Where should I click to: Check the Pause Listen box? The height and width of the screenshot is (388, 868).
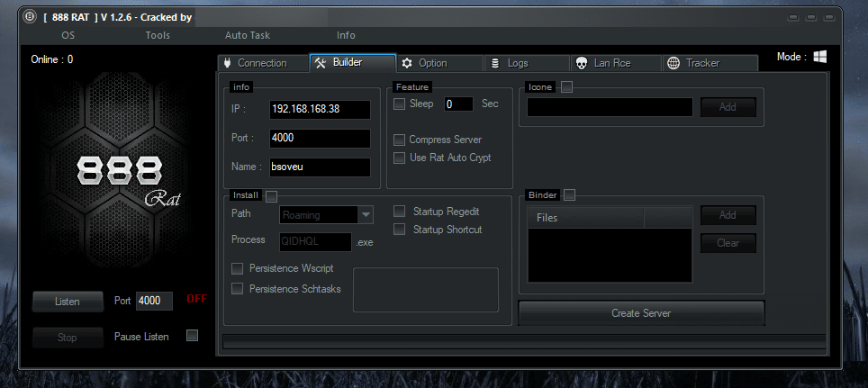191,336
